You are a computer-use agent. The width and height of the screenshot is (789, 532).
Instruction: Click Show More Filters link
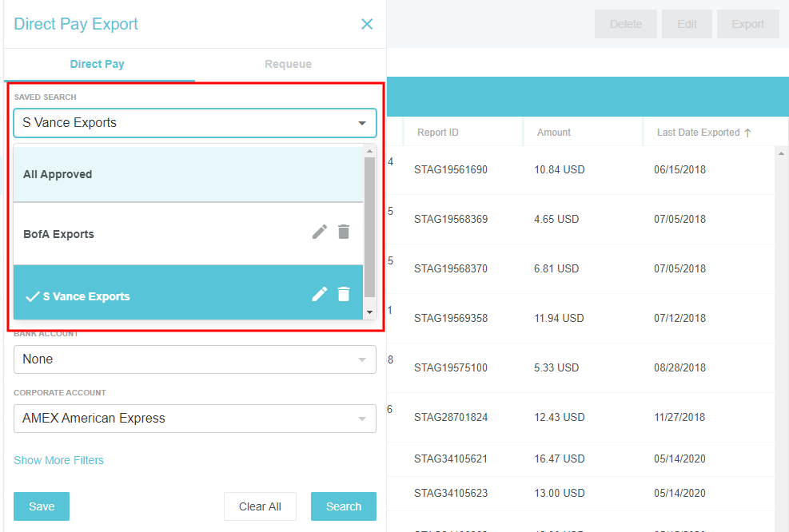coord(58,460)
